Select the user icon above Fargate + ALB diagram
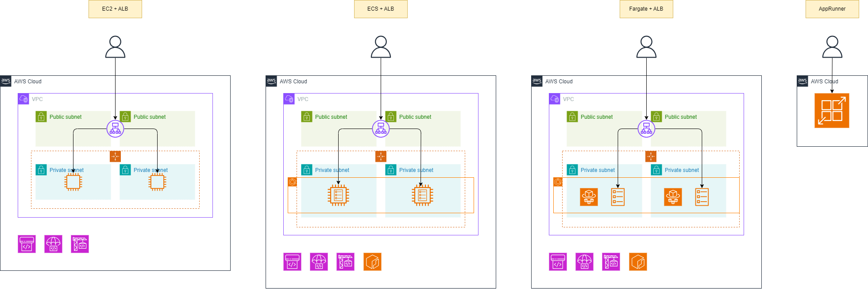868x289 pixels. tap(646, 47)
